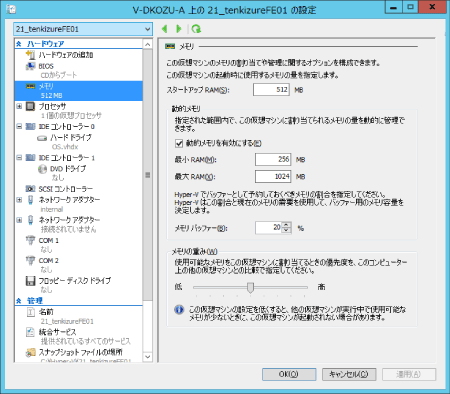Select the Floppy Disk Drive icon
This screenshot has height=394, width=450.
(x=30, y=281)
